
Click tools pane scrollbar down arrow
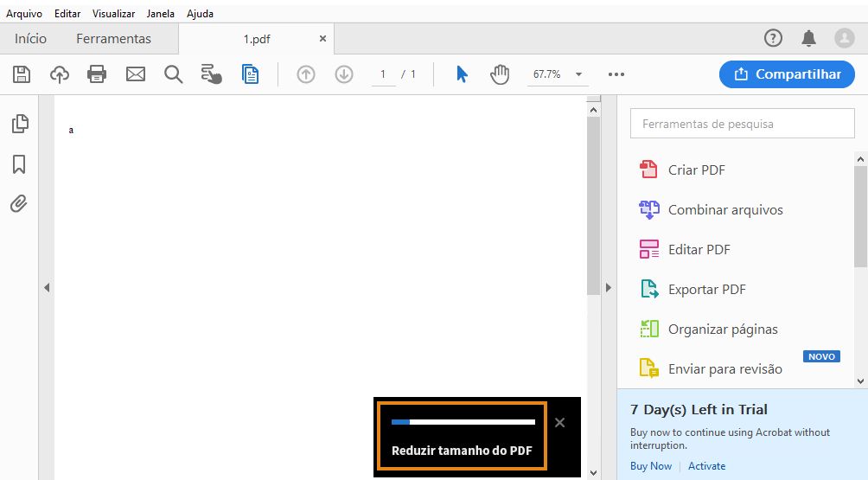point(860,381)
